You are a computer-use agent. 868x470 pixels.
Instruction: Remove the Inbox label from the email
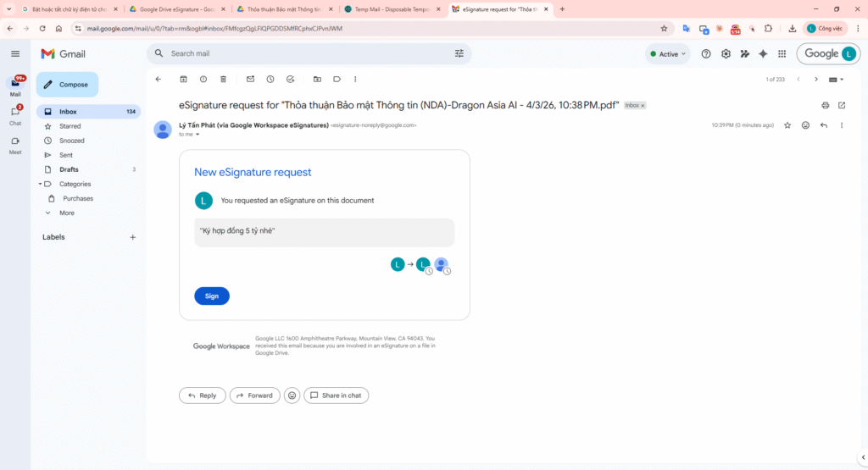click(x=643, y=106)
